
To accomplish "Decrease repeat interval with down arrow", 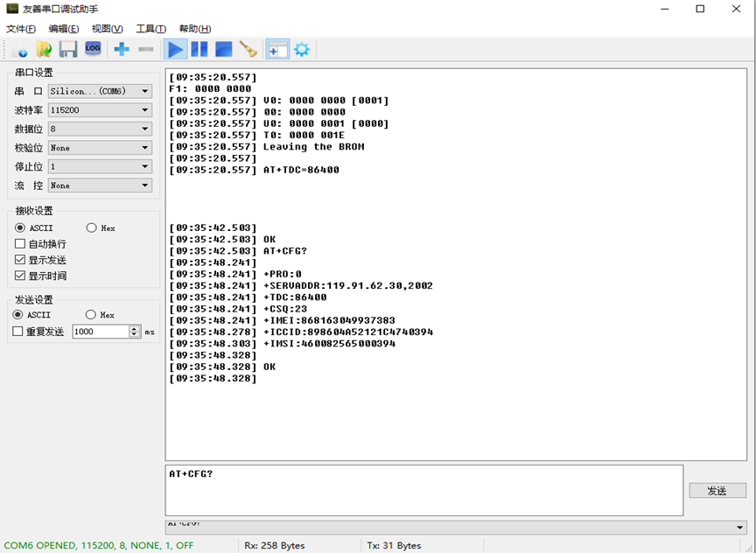I will coord(135,334).
